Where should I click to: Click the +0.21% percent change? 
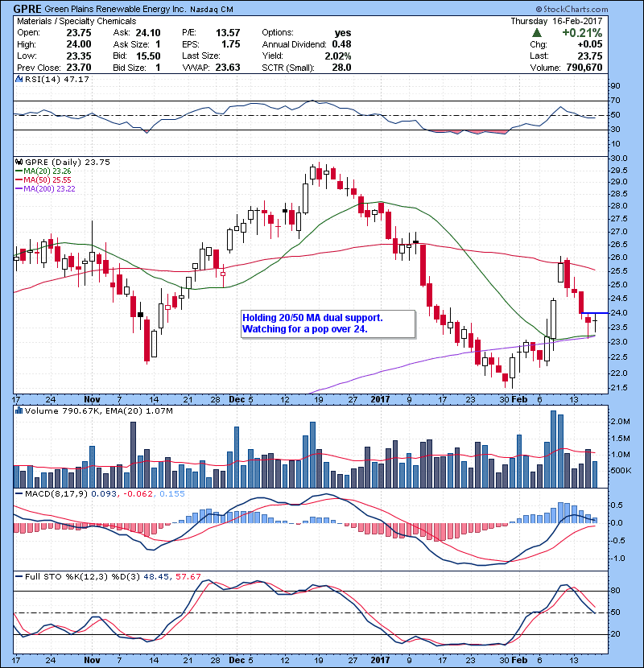coord(582,33)
